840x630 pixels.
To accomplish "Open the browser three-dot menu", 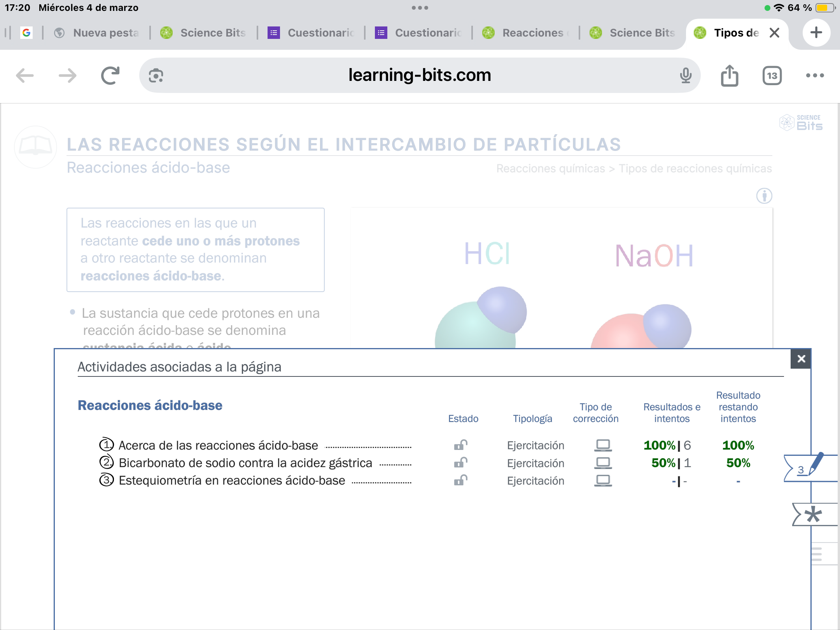I will tap(815, 75).
